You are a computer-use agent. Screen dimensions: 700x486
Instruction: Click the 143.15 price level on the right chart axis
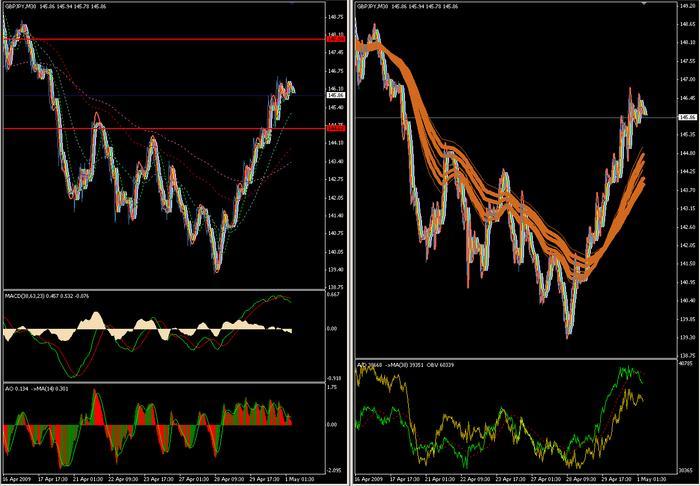pyautogui.click(x=687, y=208)
